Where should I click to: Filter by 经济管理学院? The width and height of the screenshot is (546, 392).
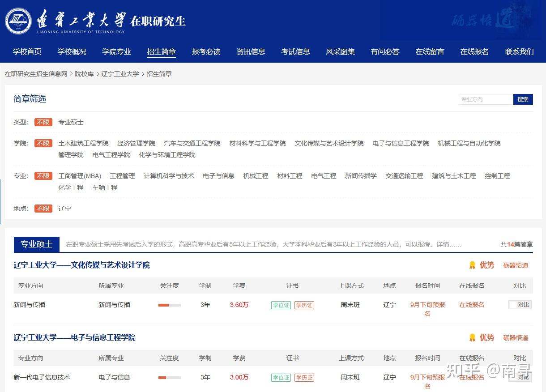point(136,143)
